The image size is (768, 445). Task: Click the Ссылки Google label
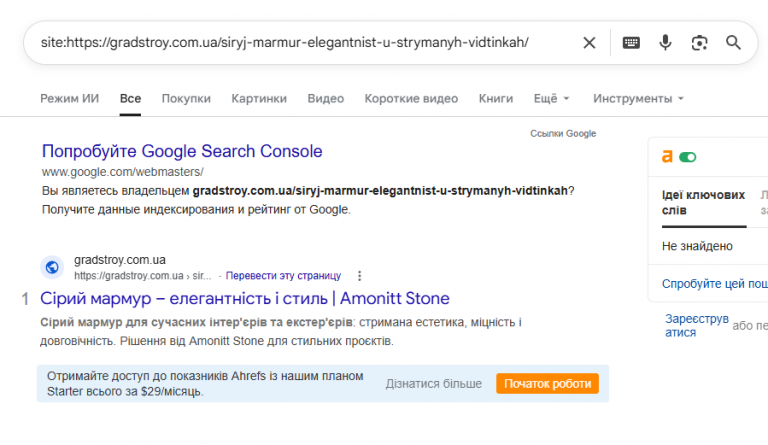click(x=563, y=134)
